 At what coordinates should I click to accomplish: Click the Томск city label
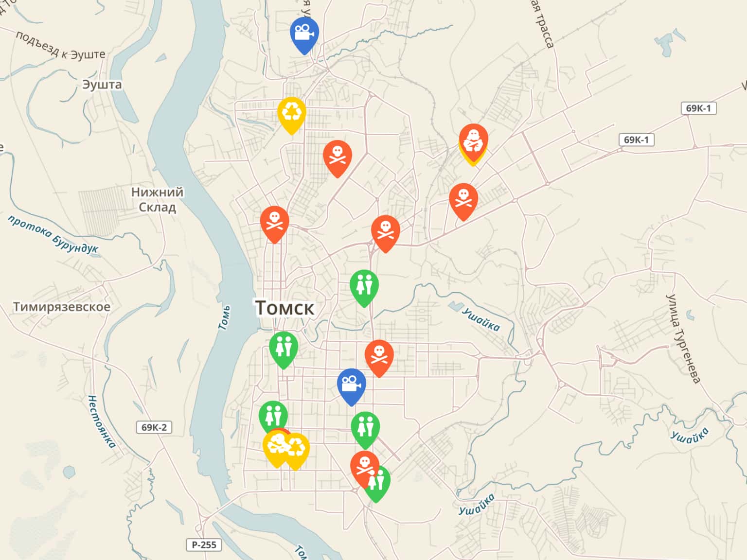click(285, 308)
